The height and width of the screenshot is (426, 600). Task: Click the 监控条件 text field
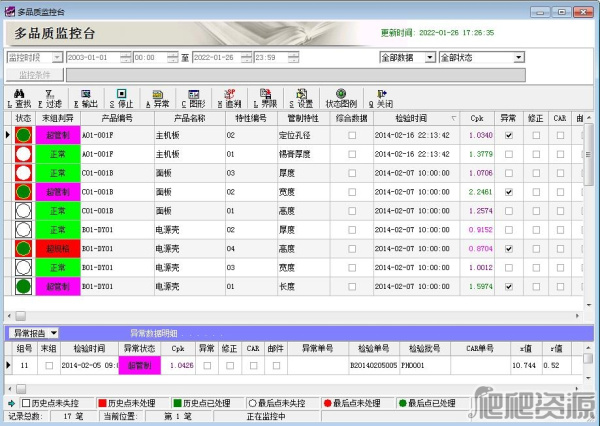[296, 75]
